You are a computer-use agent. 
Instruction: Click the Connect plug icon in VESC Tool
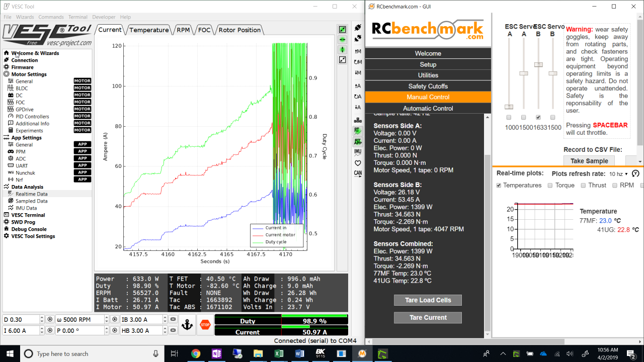point(358,28)
